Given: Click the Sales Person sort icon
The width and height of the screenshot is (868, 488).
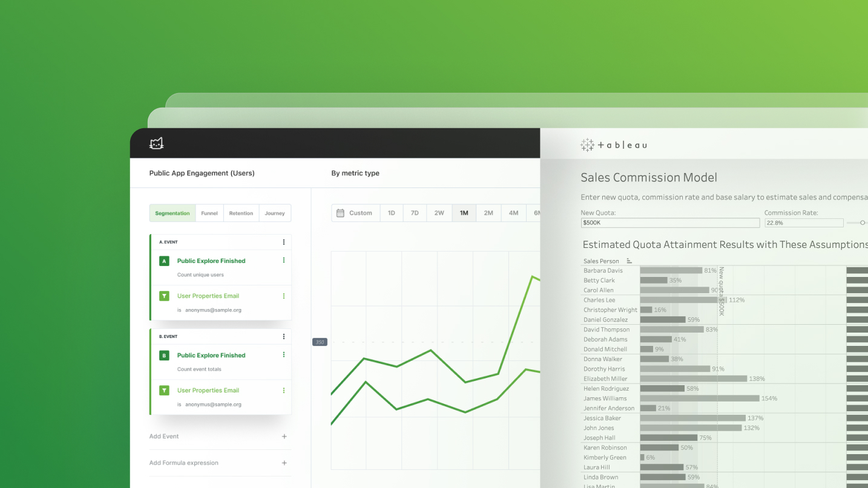Looking at the screenshot, I should [630, 261].
